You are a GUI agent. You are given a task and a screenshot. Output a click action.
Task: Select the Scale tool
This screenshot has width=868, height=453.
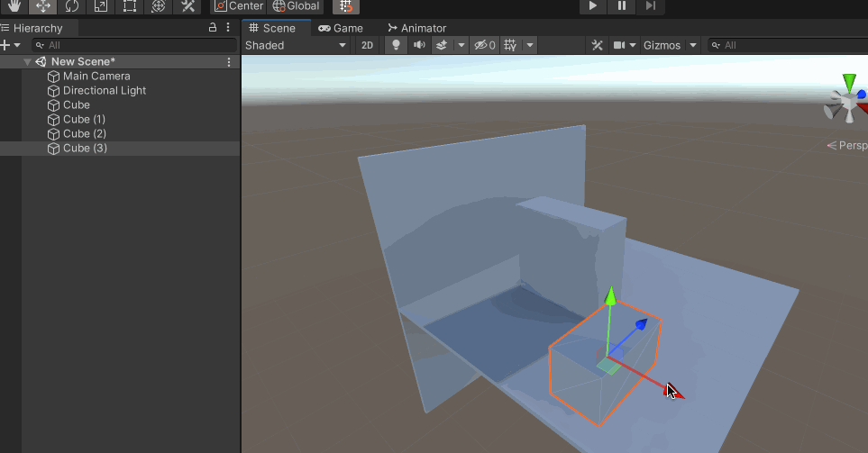point(101,6)
